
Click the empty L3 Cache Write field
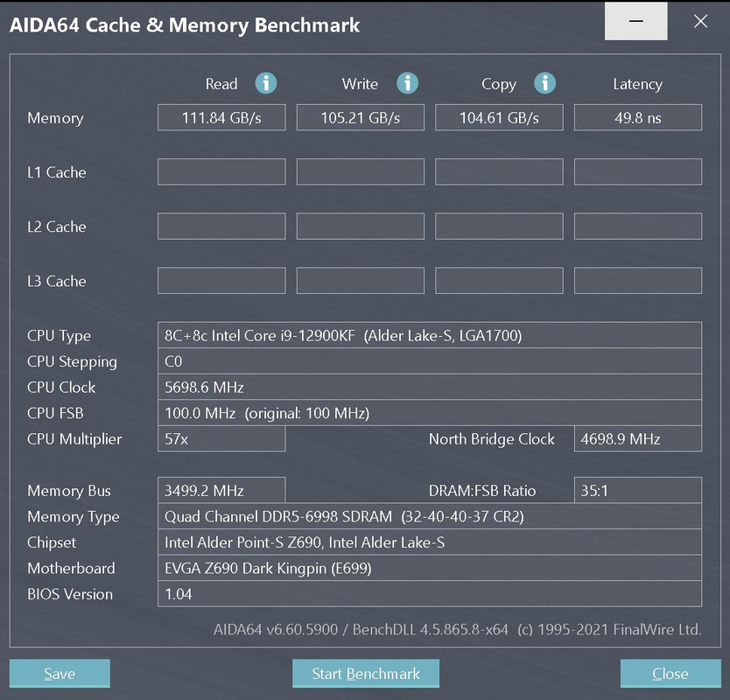click(361, 281)
